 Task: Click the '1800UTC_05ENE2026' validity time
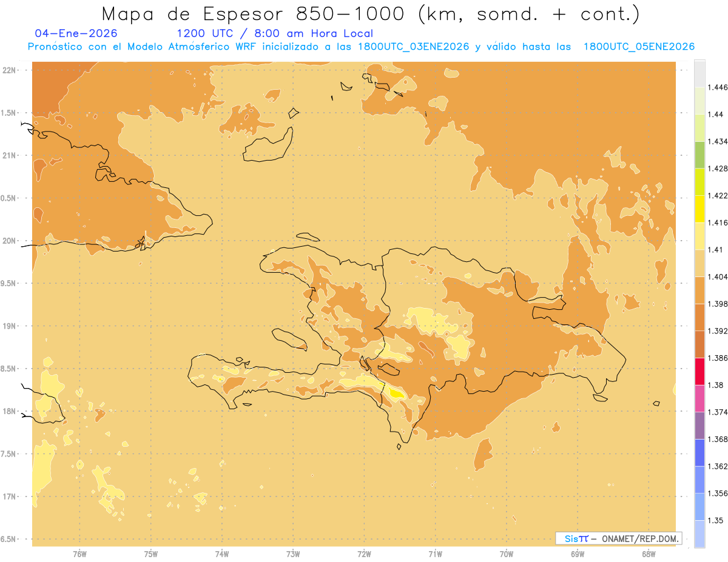point(639,47)
